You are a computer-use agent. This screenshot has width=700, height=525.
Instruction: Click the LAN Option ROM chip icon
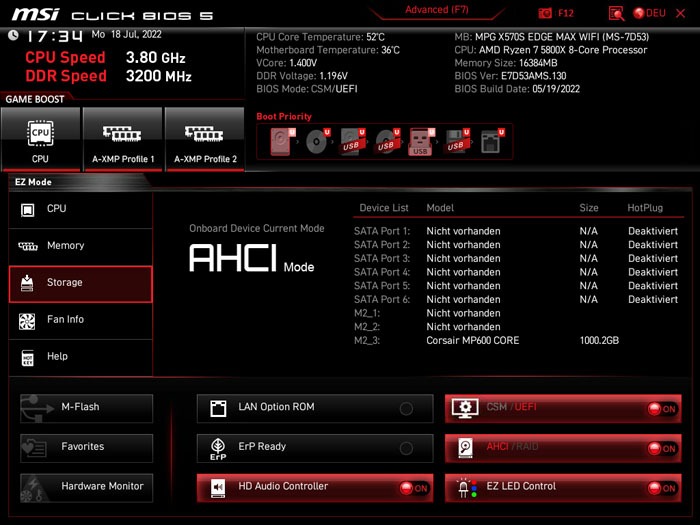pyautogui.click(x=218, y=408)
